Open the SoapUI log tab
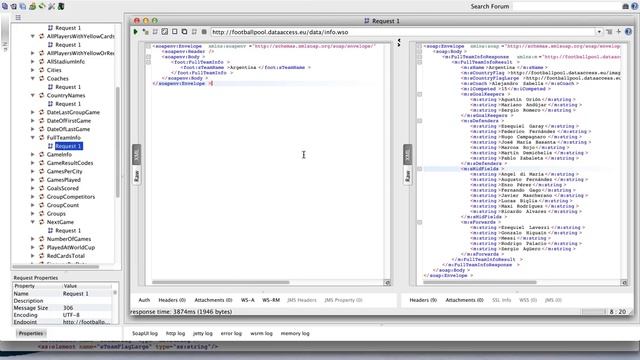 tap(145, 333)
